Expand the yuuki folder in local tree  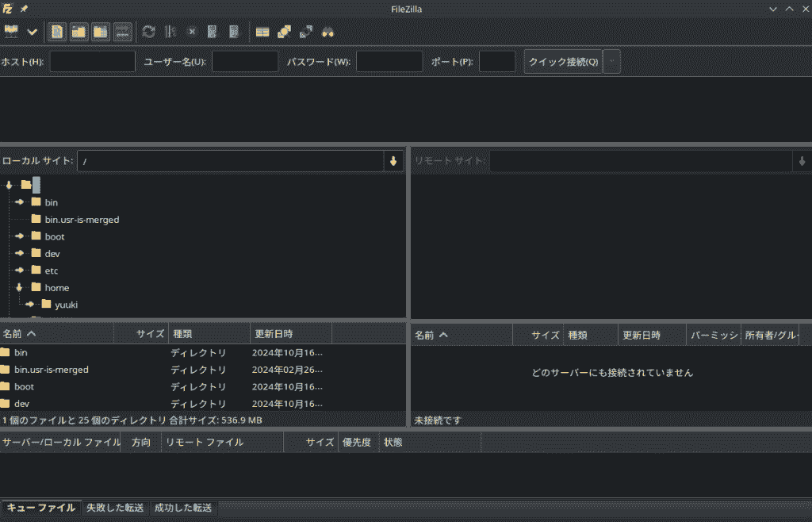click(29, 305)
